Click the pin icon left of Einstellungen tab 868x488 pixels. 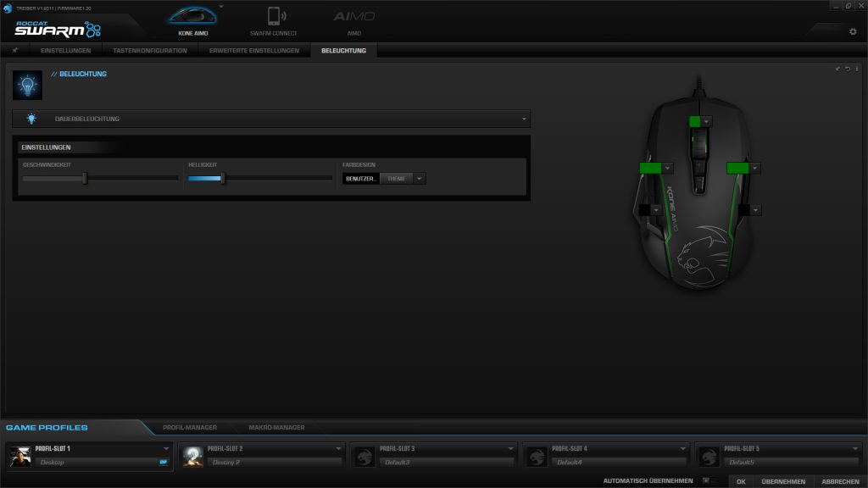pyautogui.click(x=15, y=50)
